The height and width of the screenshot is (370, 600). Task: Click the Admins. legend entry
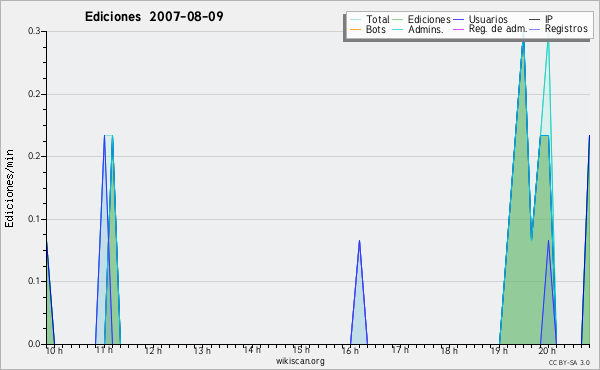coord(418,29)
